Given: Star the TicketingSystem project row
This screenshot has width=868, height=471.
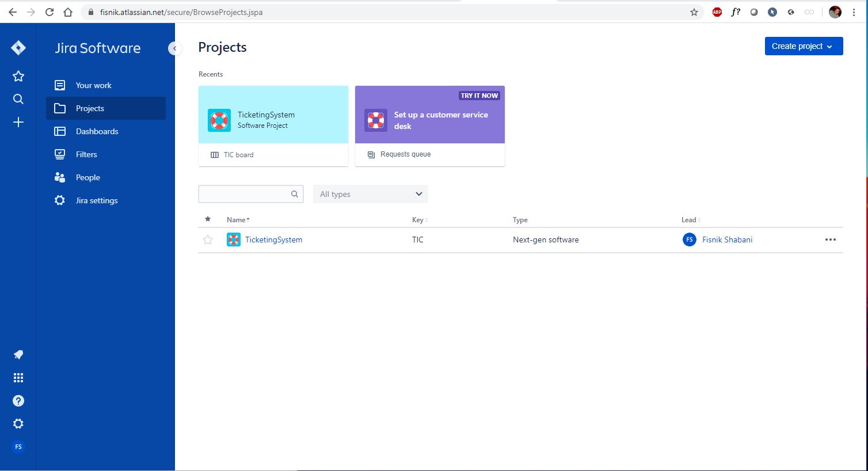Looking at the screenshot, I should click(x=208, y=240).
